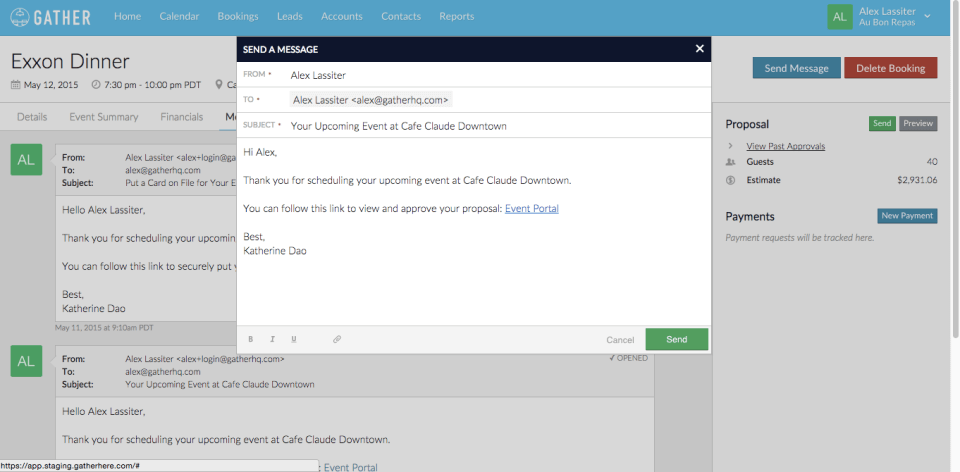Click the green Send button in dialog
960x472 pixels.
pos(677,339)
